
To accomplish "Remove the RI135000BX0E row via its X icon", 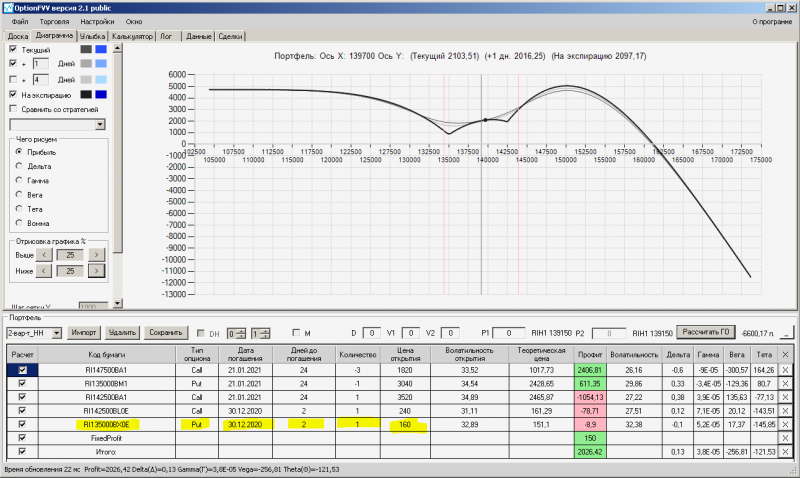I will pyautogui.click(x=785, y=424).
